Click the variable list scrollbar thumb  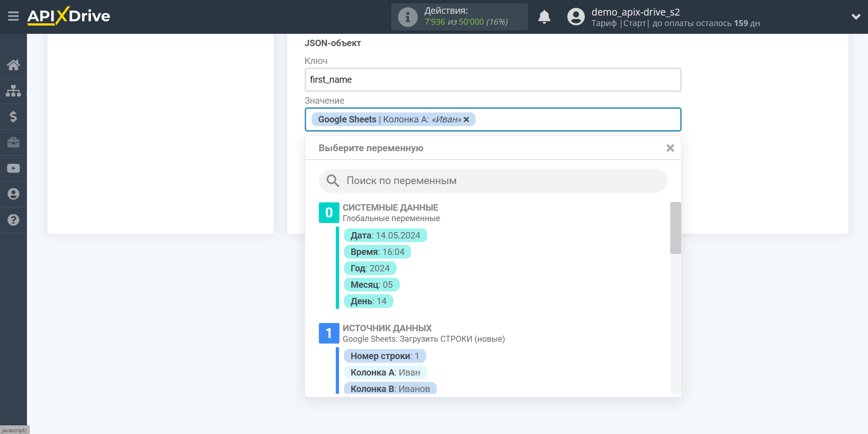[x=675, y=228]
